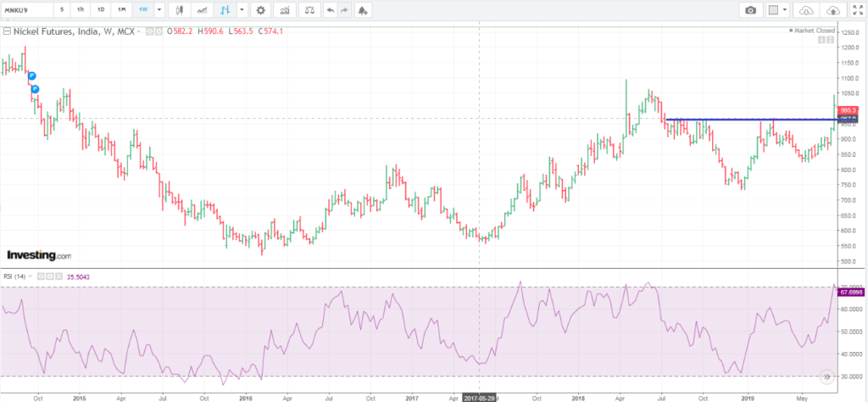868x402 pixels.
Task: Switch to the 1h interval
Action: 81,10
